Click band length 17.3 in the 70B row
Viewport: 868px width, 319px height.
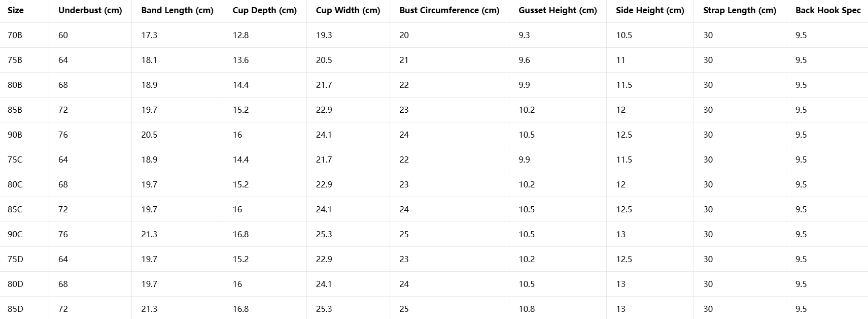click(149, 35)
